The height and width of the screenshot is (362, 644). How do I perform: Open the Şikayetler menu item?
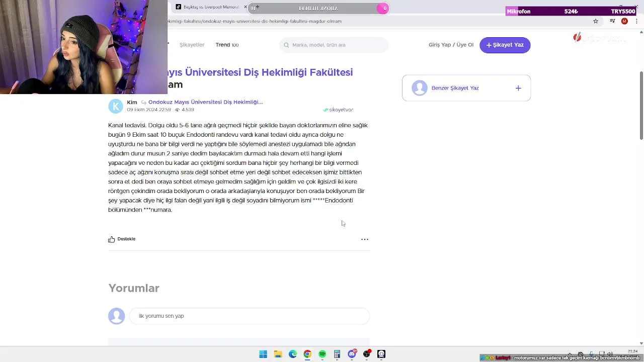192,45
